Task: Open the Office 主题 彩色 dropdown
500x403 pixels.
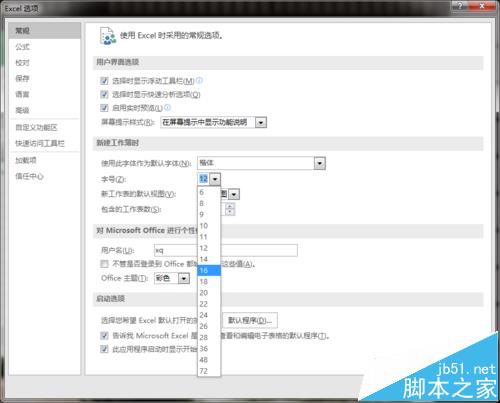Action: [184, 278]
